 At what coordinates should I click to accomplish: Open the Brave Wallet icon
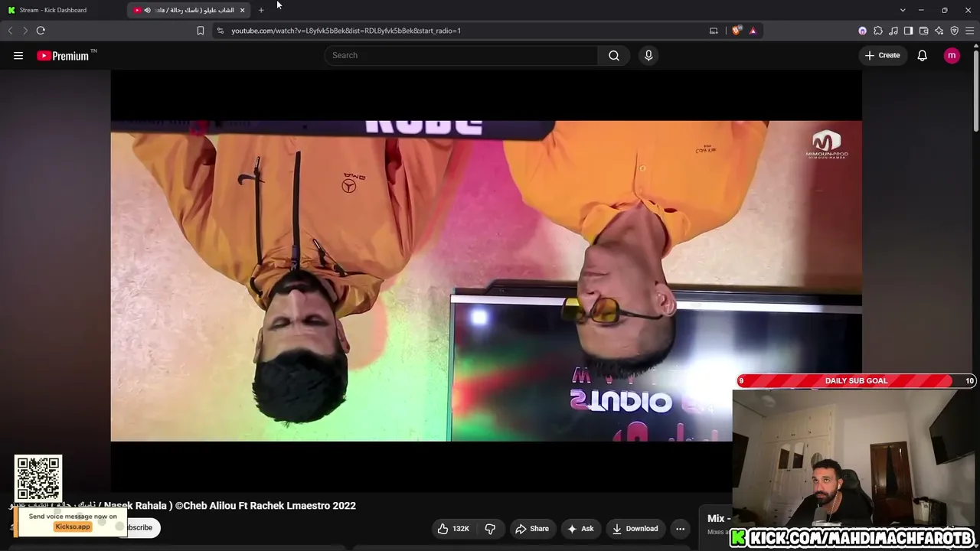point(923,31)
